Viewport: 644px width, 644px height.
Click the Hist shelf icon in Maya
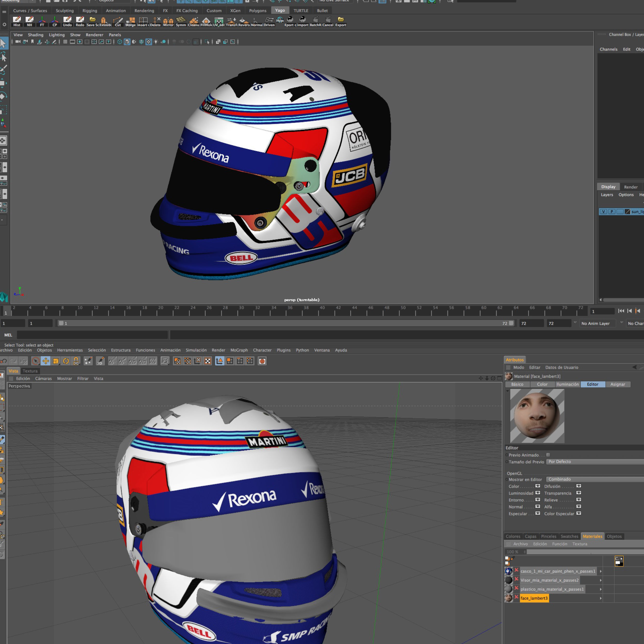coord(17,21)
